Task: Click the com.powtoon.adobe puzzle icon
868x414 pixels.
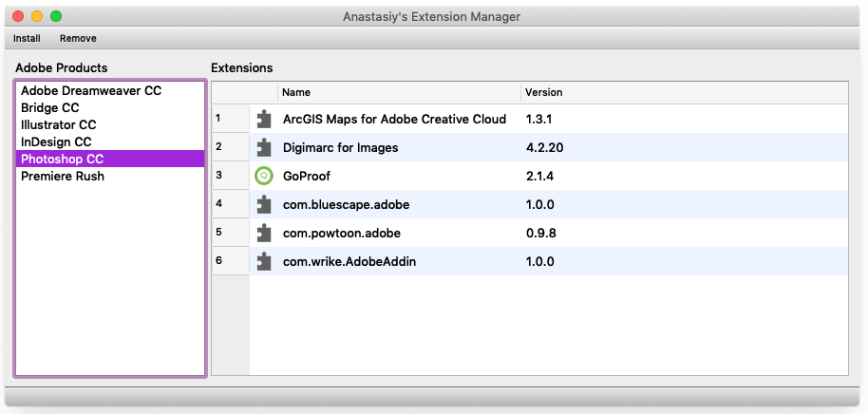Action: pyautogui.click(x=264, y=233)
